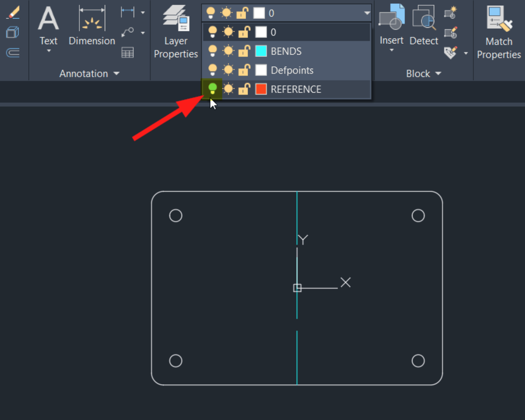Choose the Defpoints layer entry

coord(292,70)
